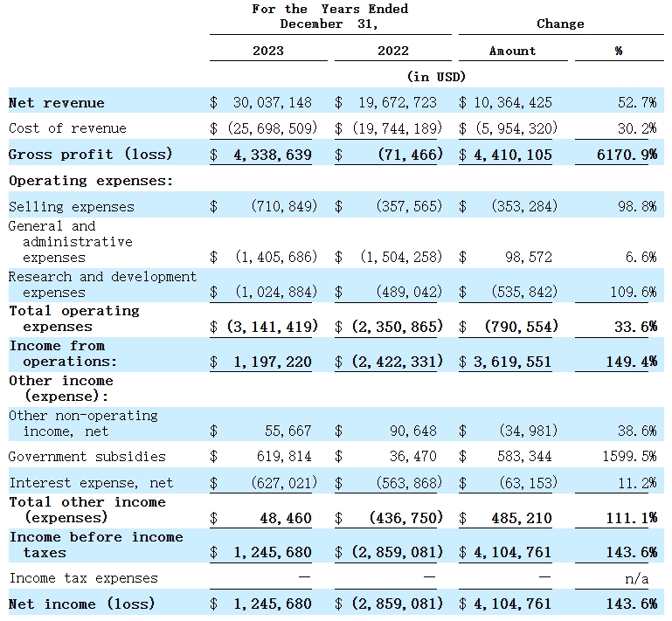Click the Research and development expenses label
672x621 pixels.
(102, 284)
